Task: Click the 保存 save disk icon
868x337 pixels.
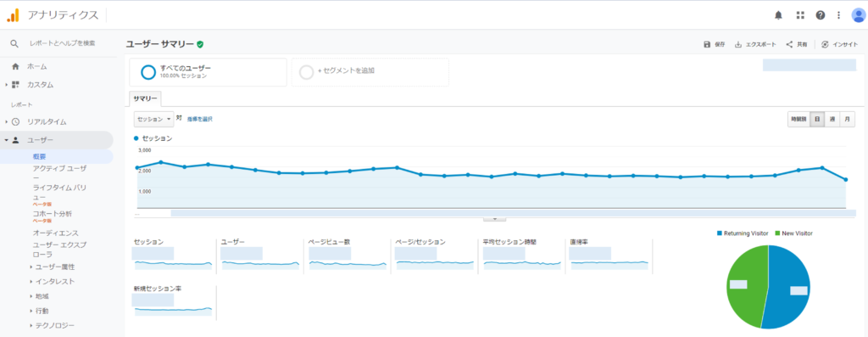Action: coord(707,44)
